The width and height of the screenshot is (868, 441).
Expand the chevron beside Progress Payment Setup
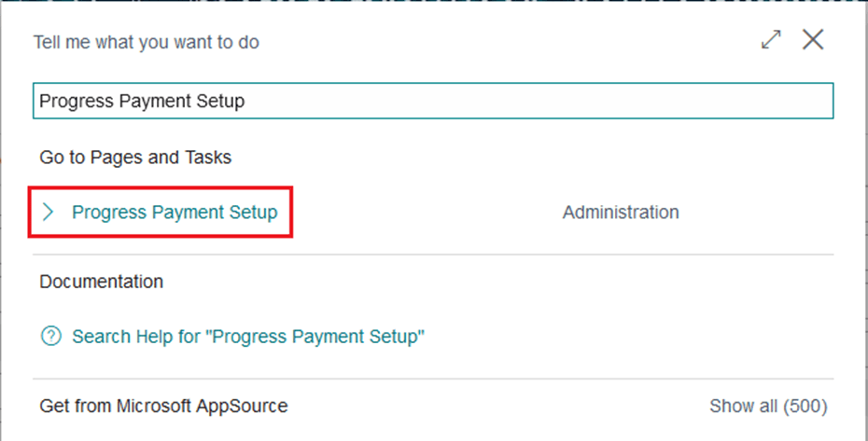click(x=49, y=213)
